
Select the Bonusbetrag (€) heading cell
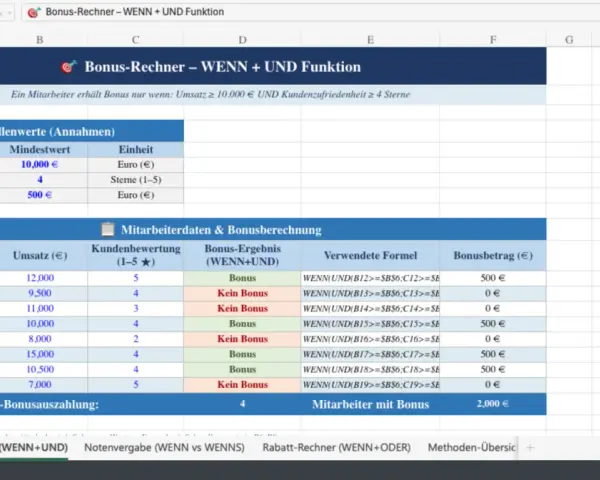point(493,255)
